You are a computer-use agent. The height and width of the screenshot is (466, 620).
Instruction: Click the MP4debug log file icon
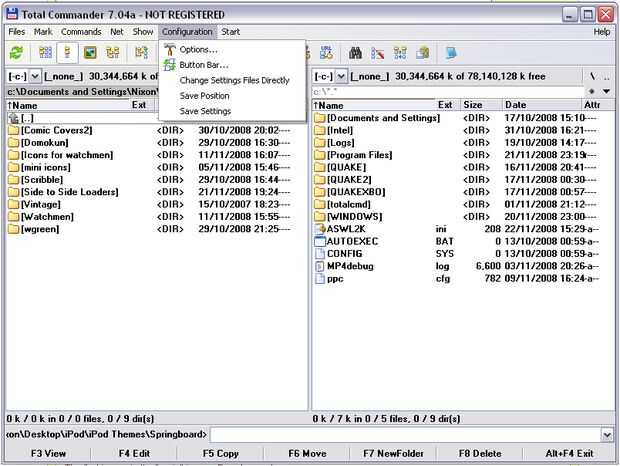click(x=319, y=266)
